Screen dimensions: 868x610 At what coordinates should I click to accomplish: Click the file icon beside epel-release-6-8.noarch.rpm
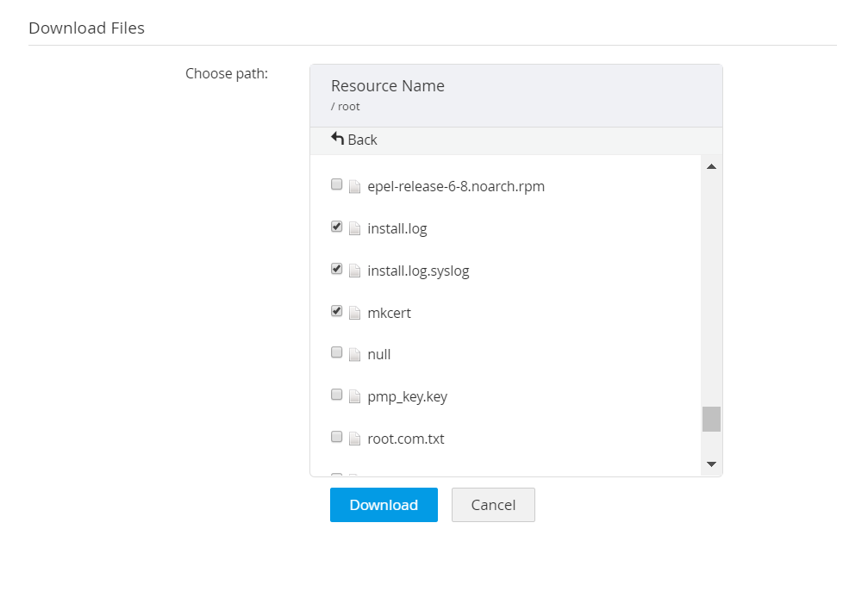pyautogui.click(x=354, y=186)
